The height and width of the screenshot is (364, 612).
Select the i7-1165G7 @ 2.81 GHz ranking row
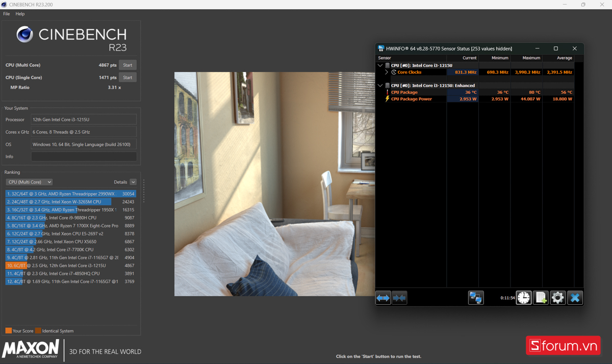point(71,257)
